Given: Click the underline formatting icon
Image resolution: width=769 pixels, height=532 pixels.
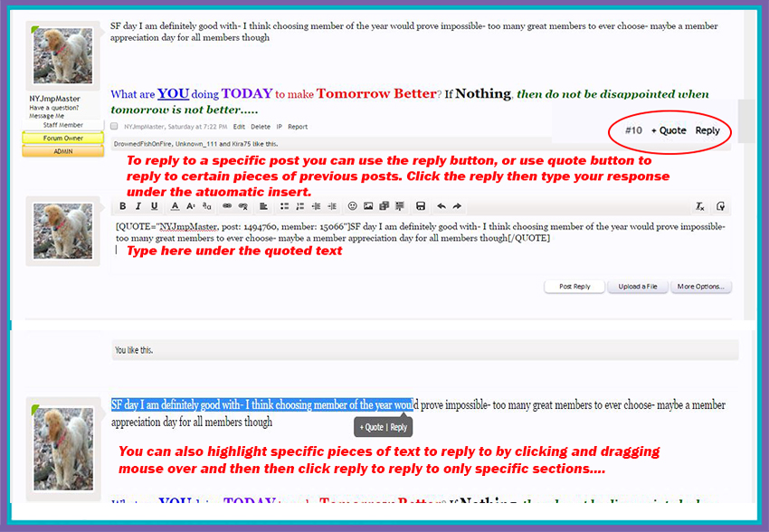Looking at the screenshot, I should click(154, 206).
